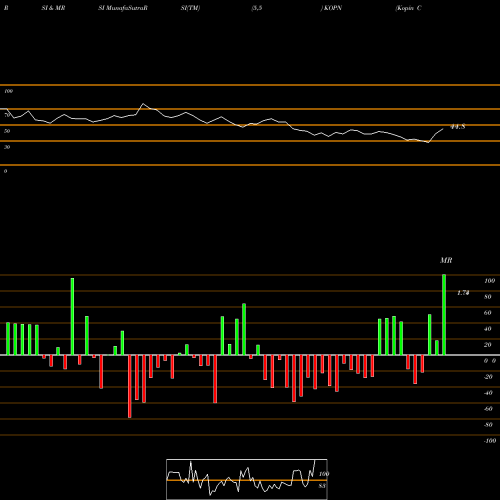Select the 'KOPN' ticker symbol text
Viewport: 500px width, 500px height.
[332, 8]
